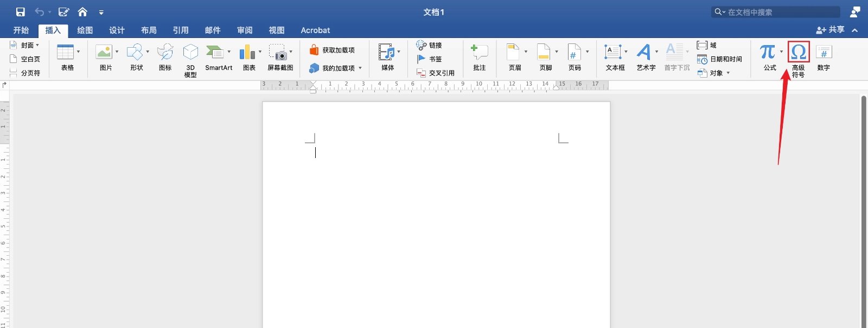Click the 页眉 header icon

tap(513, 52)
